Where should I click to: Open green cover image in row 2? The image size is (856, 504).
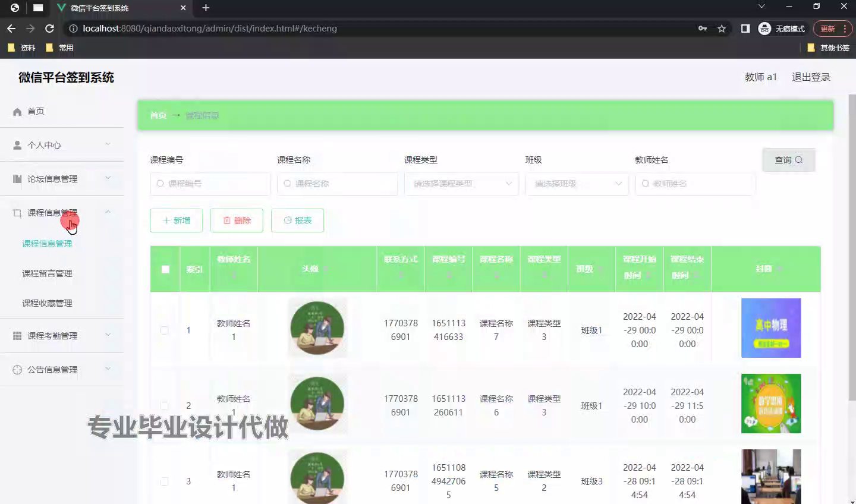click(x=771, y=404)
